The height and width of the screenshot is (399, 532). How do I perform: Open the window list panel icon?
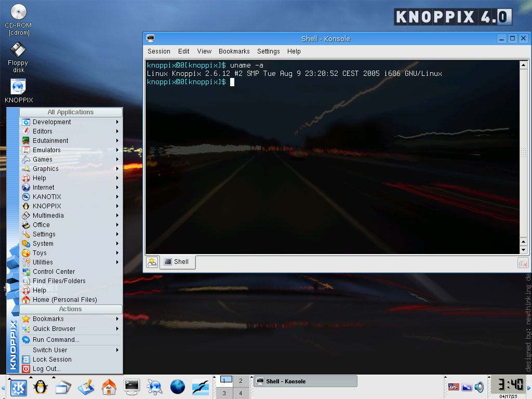pyautogui.click(x=63, y=387)
